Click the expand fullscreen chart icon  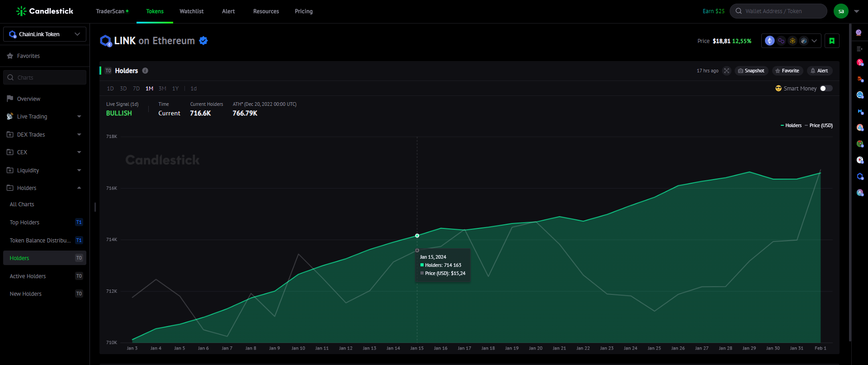tap(726, 71)
